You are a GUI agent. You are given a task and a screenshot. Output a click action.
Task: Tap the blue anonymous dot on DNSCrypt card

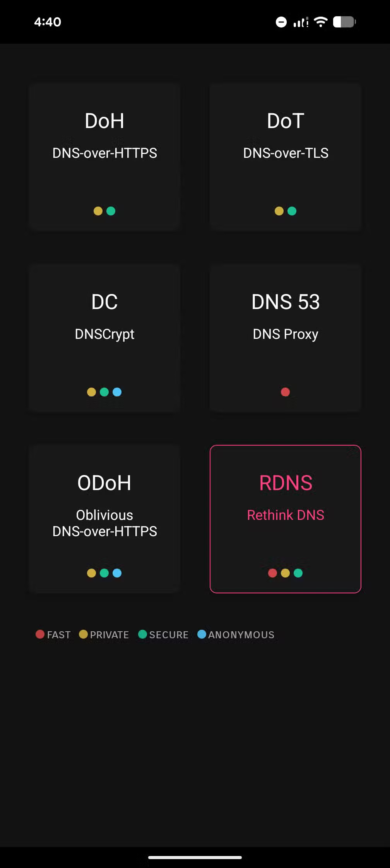pyautogui.click(x=117, y=392)
